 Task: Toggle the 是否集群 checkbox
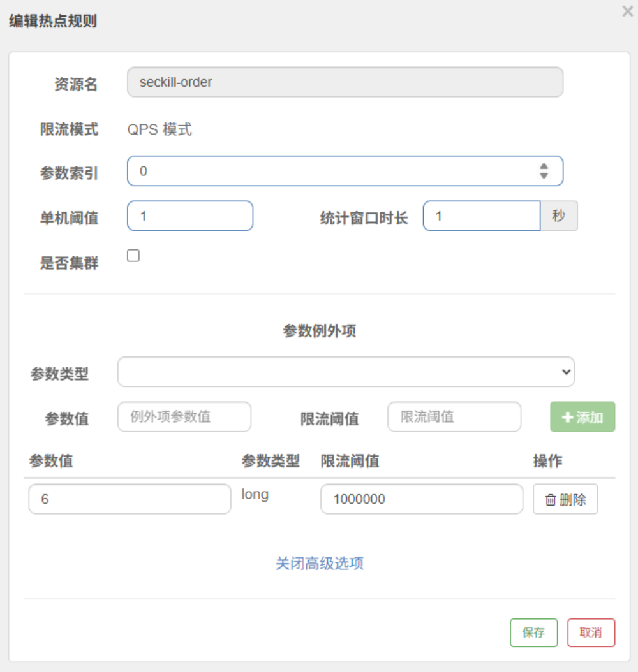click(x=133, y=256)
